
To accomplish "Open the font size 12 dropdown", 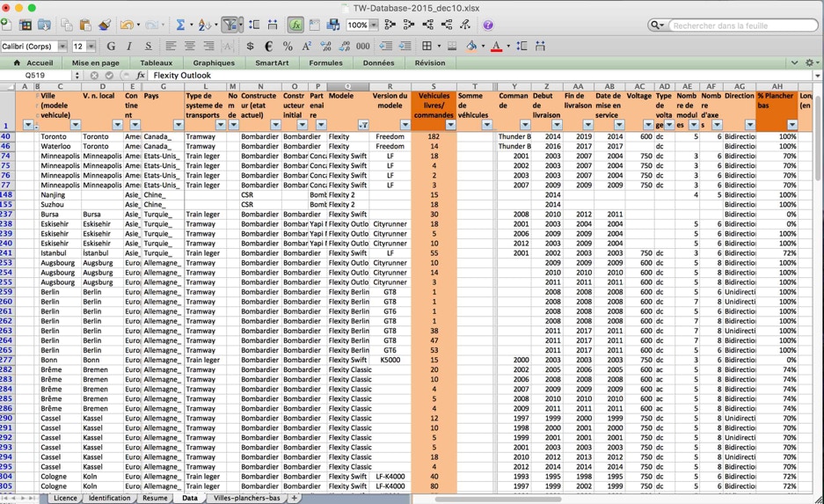I will (91, 47).
